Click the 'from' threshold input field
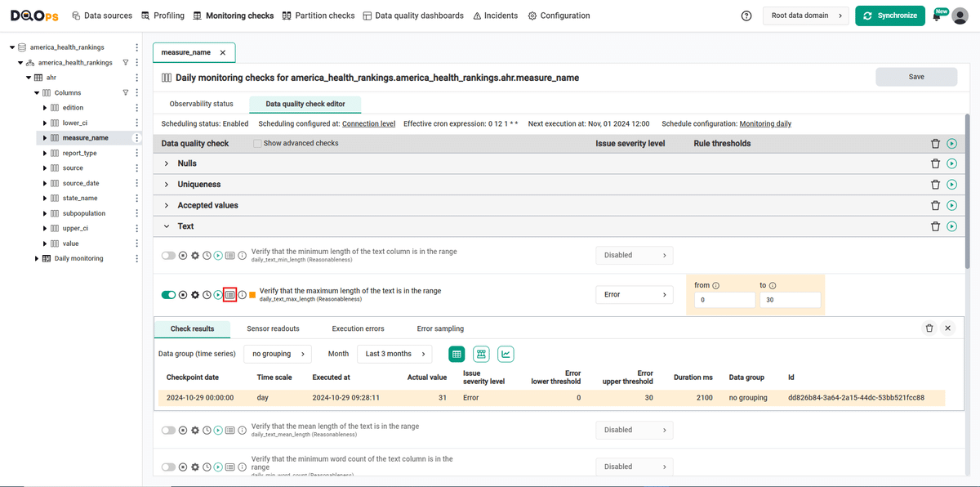The width and height of the screenshot is (980, 487). tap(725, 300)
